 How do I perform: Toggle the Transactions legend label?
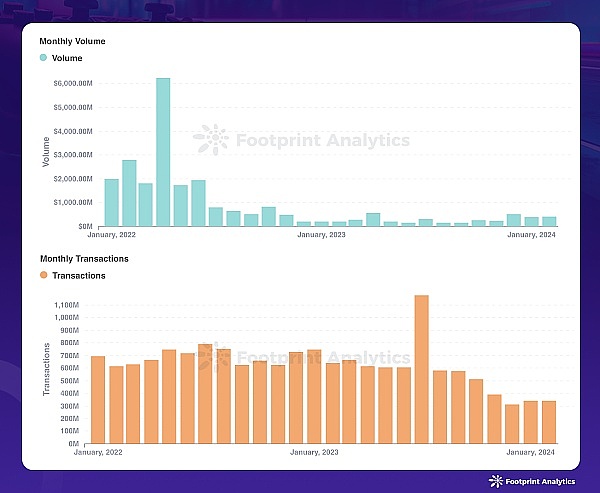pos(78,275)
